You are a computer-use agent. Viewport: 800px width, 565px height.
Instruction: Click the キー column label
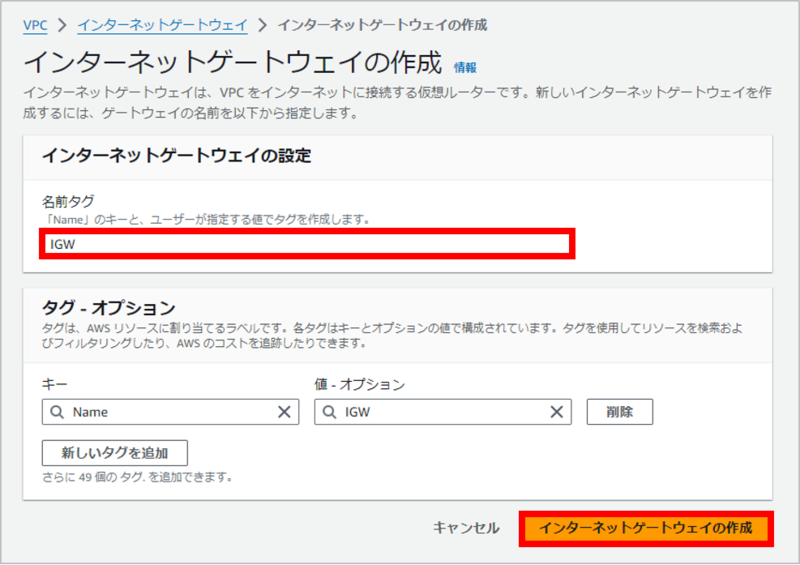tap(55, 384)
